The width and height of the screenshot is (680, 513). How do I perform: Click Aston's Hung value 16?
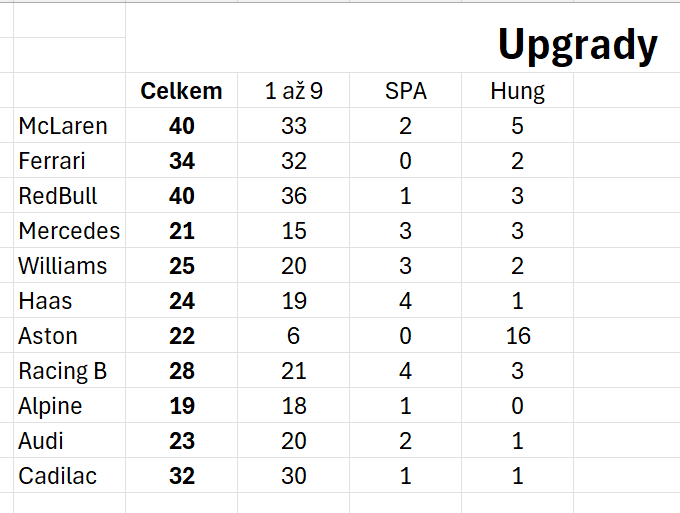517,336
